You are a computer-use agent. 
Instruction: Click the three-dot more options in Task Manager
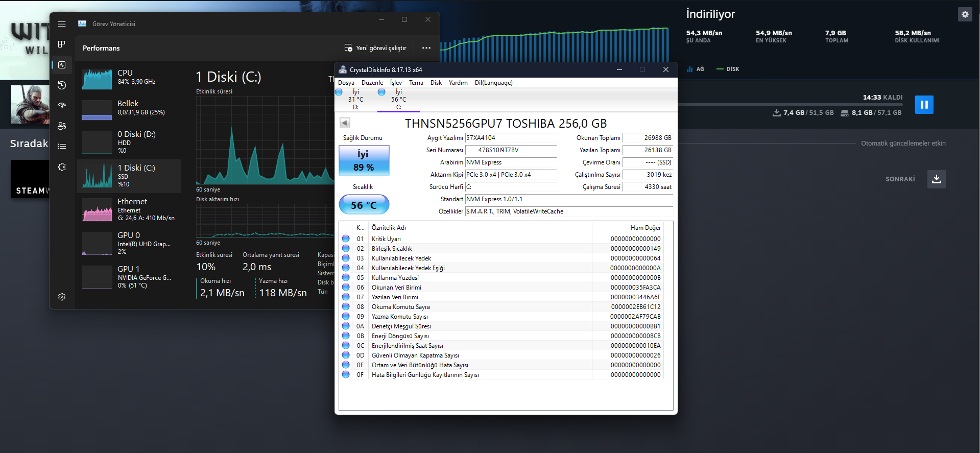(x=426, y=48)
